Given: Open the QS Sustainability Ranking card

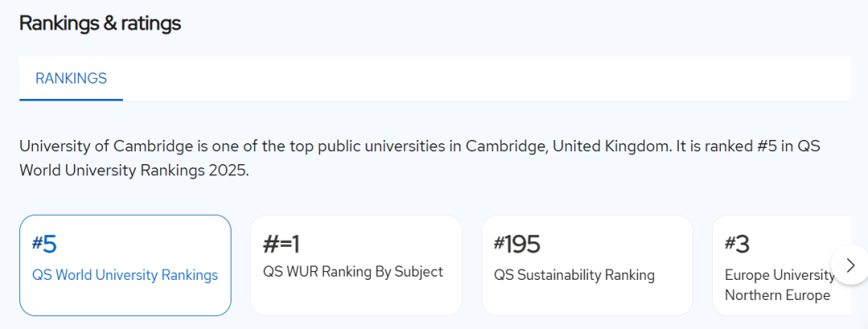Looking at the screenshot, I should point(587,265).
